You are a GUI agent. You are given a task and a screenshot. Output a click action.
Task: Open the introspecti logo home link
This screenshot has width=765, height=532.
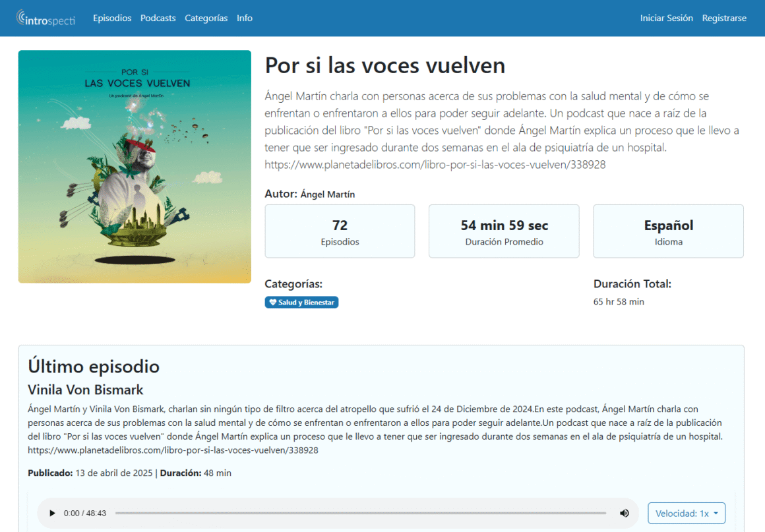pyautogui.click(x=46, y=18)
